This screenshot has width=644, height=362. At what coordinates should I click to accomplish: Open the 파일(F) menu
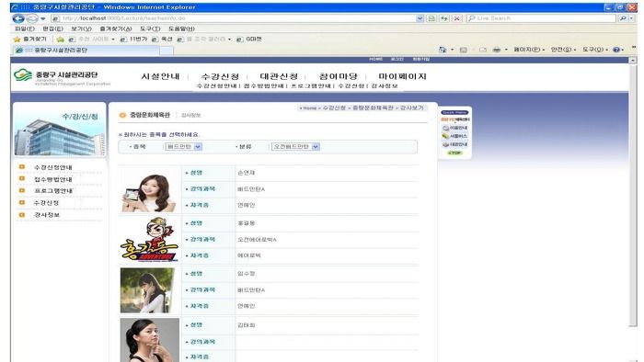click(25, 28)
